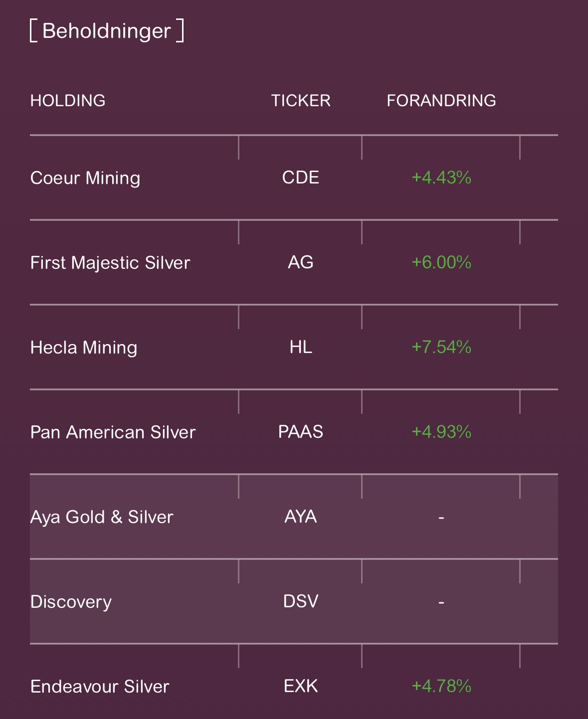Open the Coeur Mining holding

pyautogui.click(x=85, y=178)
